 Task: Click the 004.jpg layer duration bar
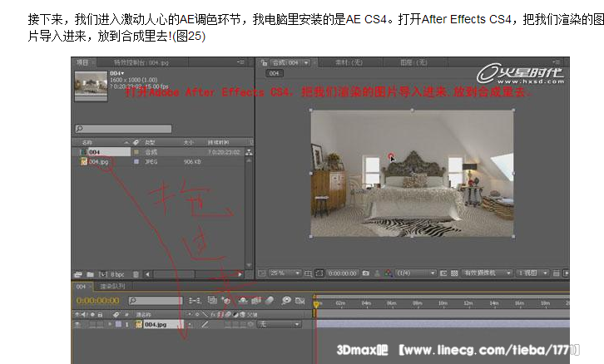pos(443,323)
